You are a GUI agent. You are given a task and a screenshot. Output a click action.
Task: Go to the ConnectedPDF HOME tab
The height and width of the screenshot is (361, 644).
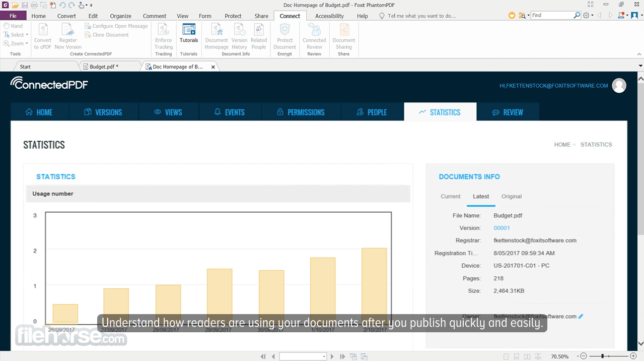39,112
